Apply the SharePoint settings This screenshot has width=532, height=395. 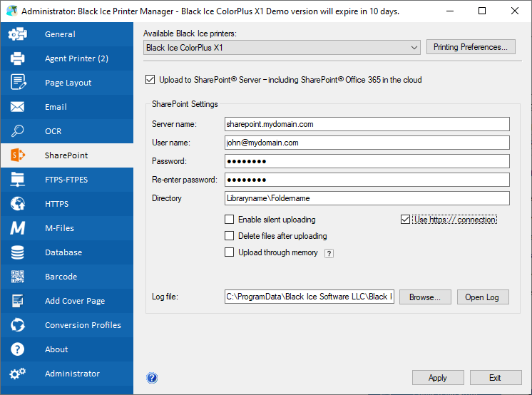pos(438,378)
